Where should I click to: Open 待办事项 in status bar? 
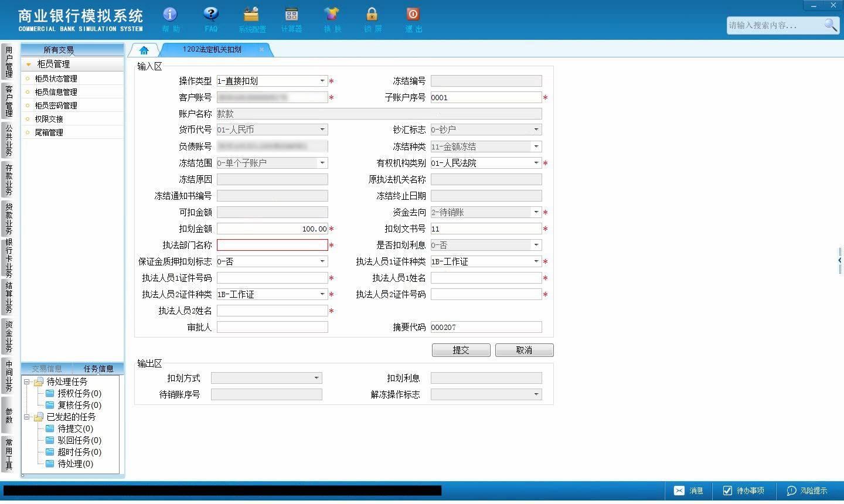743,491
